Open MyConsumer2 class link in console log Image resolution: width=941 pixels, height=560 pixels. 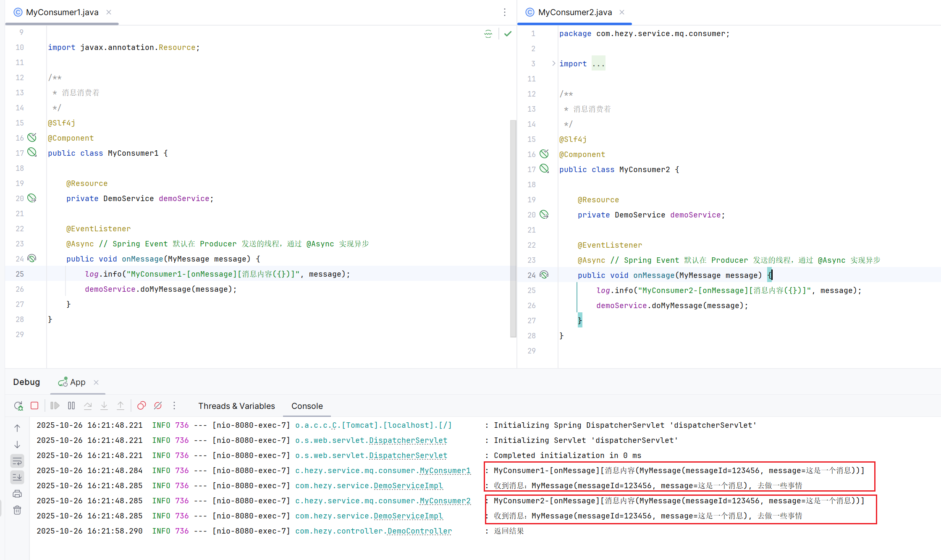click(445, 501)
